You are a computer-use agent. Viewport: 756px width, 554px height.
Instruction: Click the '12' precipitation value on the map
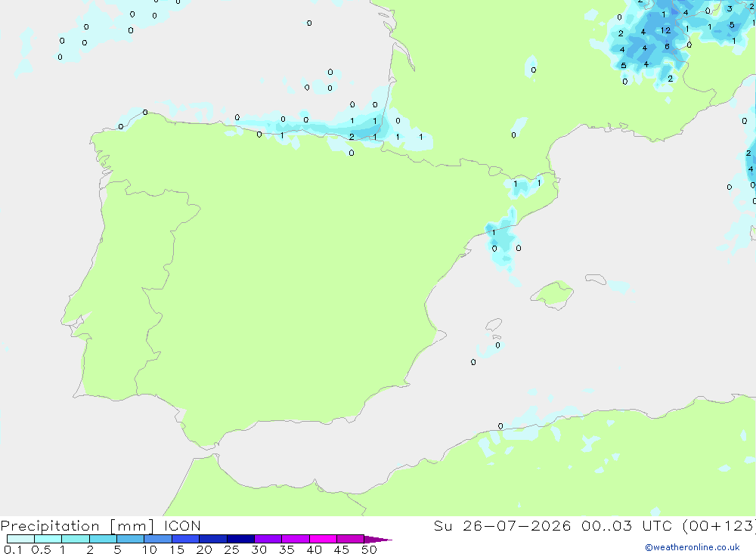666,30
